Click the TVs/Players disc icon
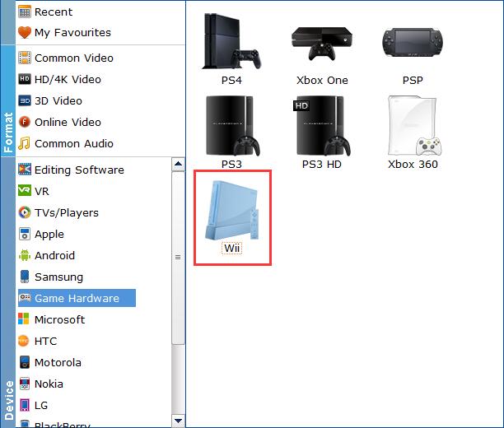This screenshot has width=504, height=428. point(25,212)
